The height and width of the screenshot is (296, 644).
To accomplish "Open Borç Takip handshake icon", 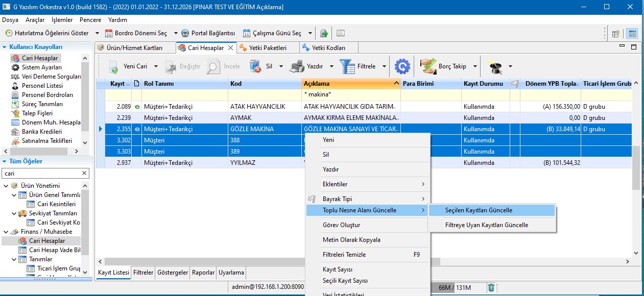I will pyautogui.click(x=428, y=67).
